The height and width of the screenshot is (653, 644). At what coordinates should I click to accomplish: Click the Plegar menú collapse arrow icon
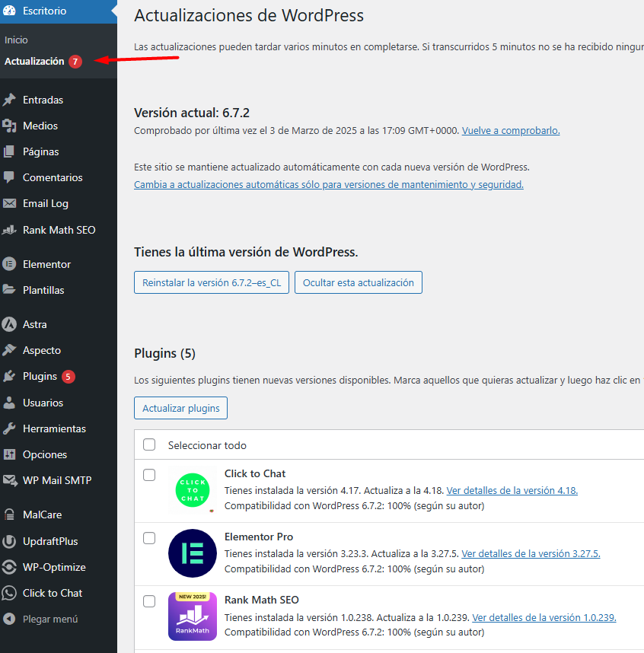pyautogui.click(x=9, y=619)
